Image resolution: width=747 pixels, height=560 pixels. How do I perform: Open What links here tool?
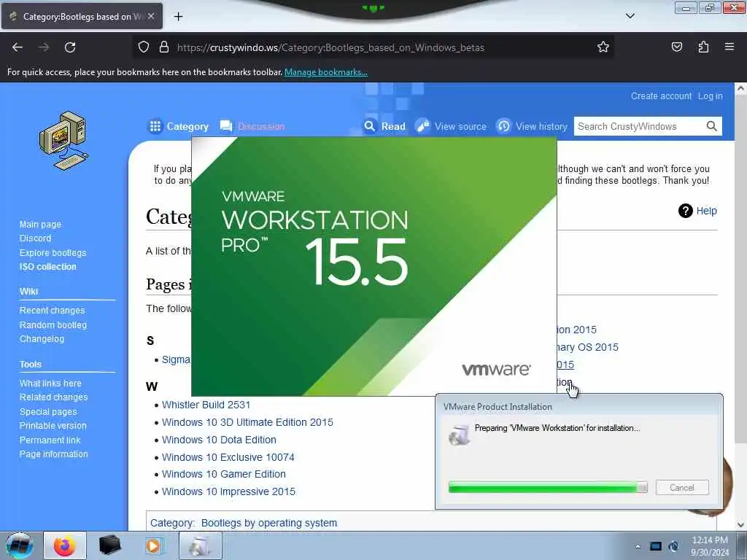point(50,384)
